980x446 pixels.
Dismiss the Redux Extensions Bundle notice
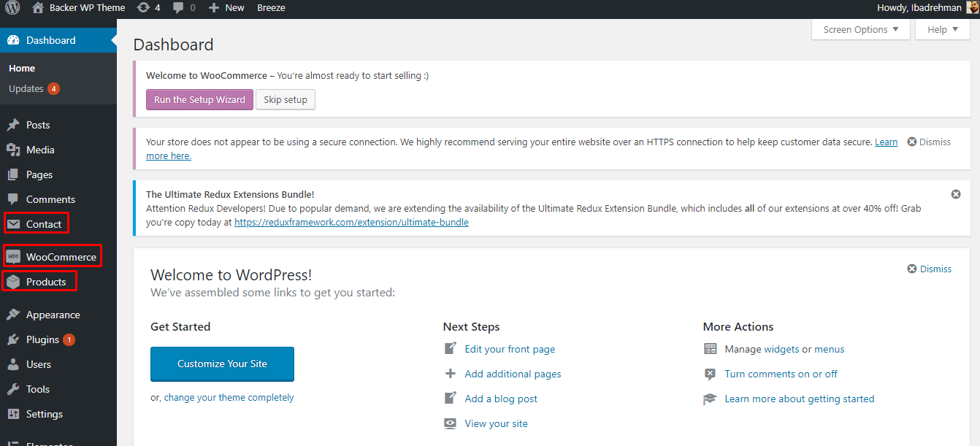click(956, 194)
